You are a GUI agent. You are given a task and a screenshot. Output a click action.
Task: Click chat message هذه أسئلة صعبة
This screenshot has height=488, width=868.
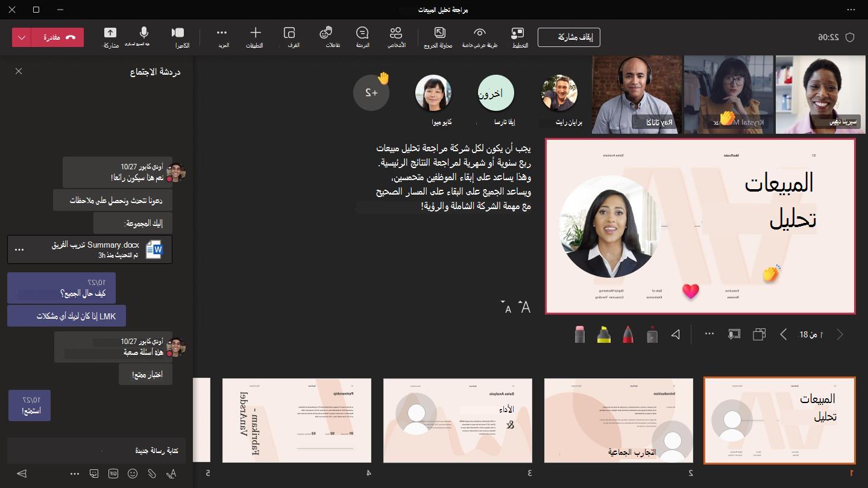[x=113, y=347]
